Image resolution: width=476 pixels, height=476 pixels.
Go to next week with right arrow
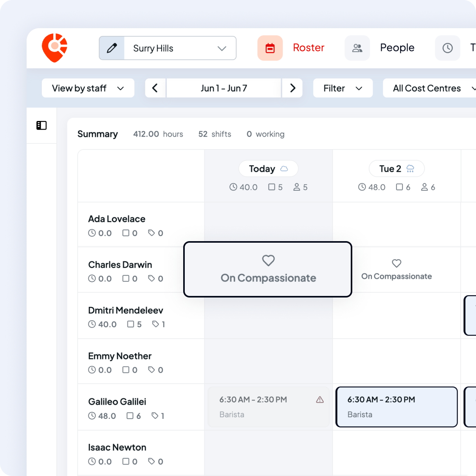pos(292,88)
